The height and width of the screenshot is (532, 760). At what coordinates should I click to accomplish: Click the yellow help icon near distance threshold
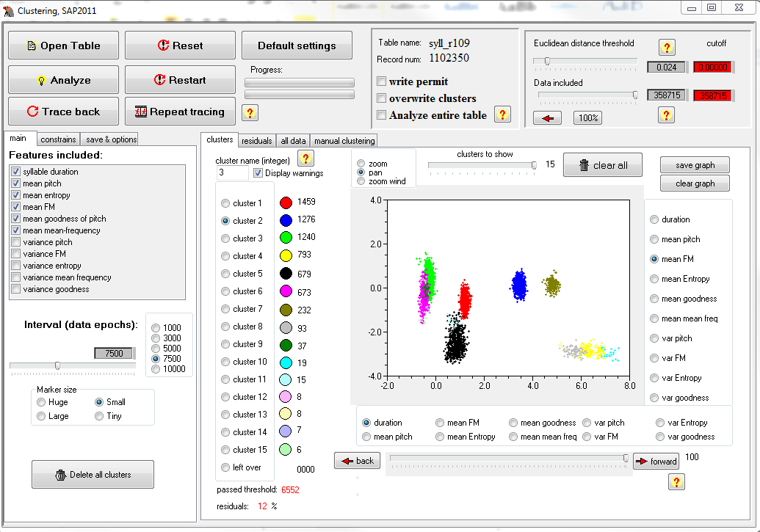click(666, 48)
